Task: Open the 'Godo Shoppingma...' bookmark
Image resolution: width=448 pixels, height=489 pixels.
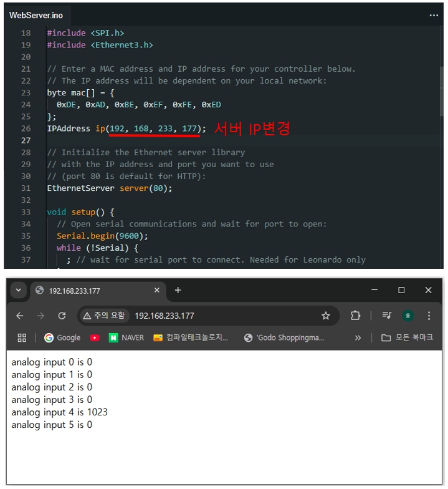Action: coord(284,338)
